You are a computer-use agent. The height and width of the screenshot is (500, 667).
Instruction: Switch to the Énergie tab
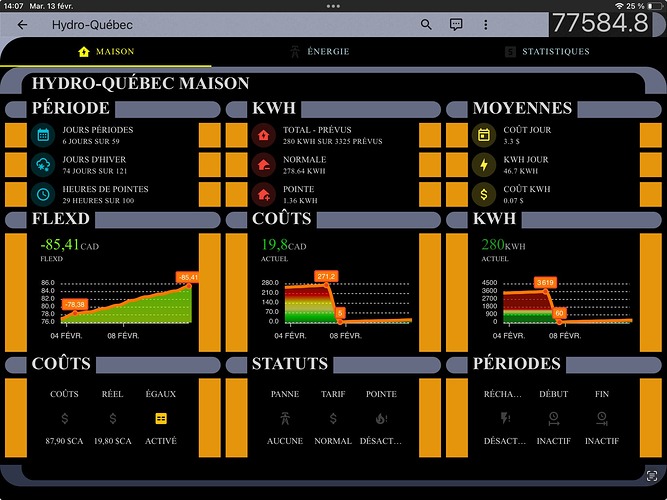coord(319,51)
